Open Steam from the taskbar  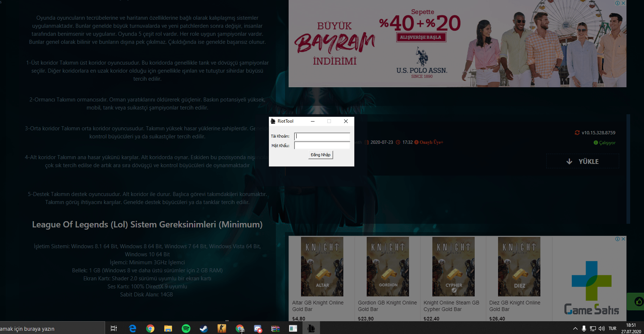(204, 329)
